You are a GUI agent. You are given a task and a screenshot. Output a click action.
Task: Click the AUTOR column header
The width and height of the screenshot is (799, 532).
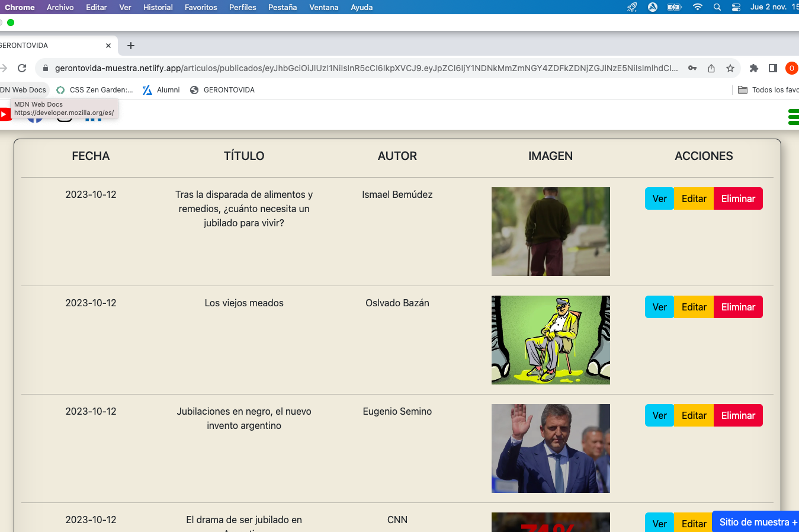397,156
